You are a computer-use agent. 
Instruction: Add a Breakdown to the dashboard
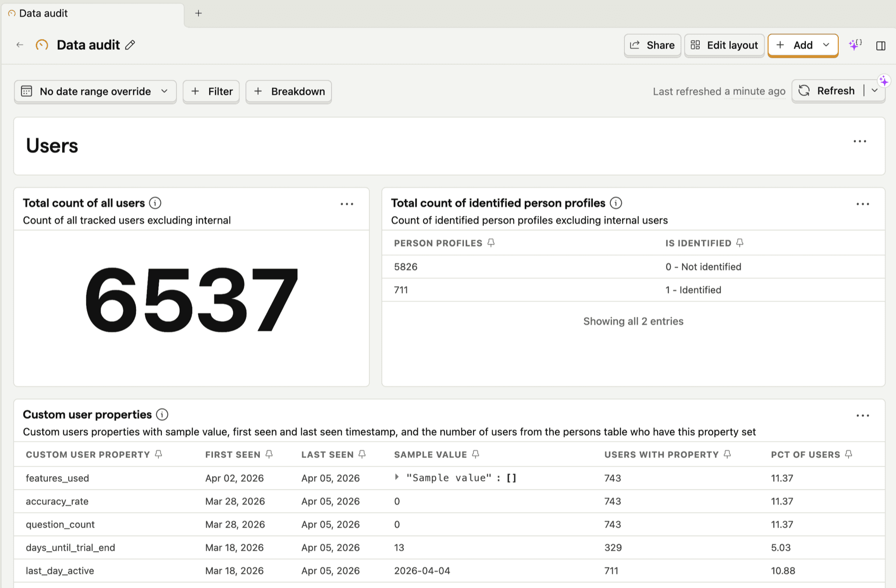[289, 92]
